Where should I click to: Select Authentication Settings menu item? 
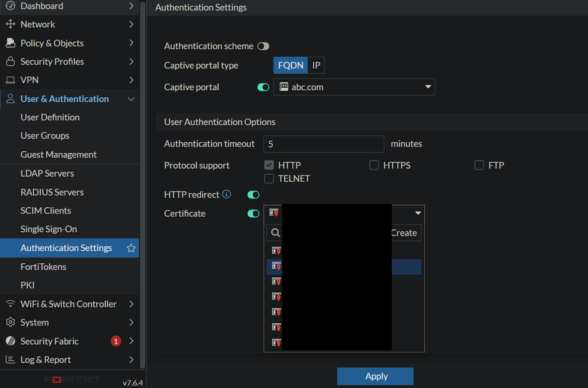click(x=69, y=248)
